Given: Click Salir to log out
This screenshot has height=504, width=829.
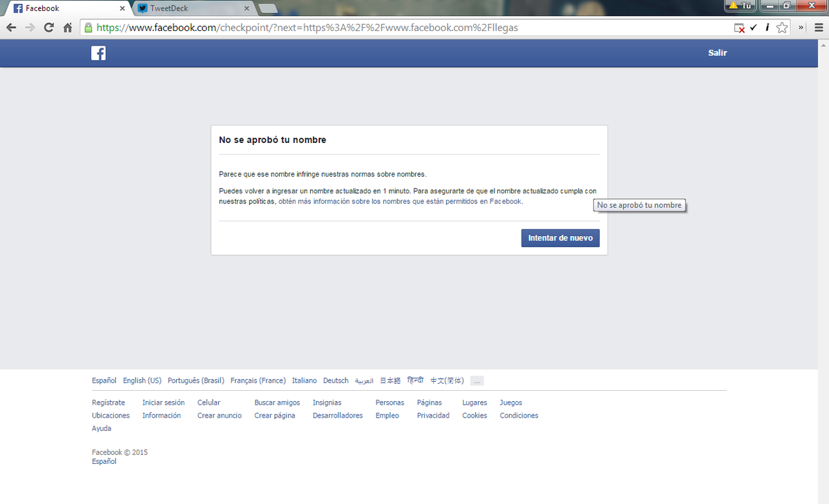Looking at the screenshot, I should [x=717, y=52].
